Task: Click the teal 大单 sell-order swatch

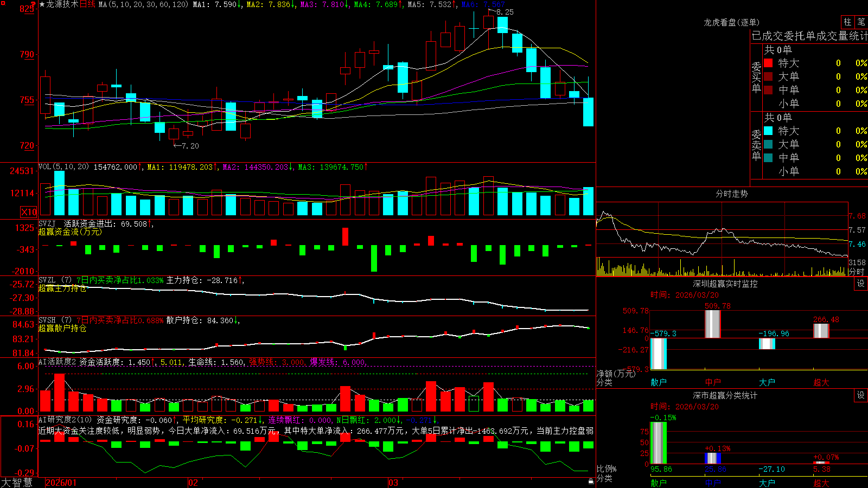Action: 768,144
